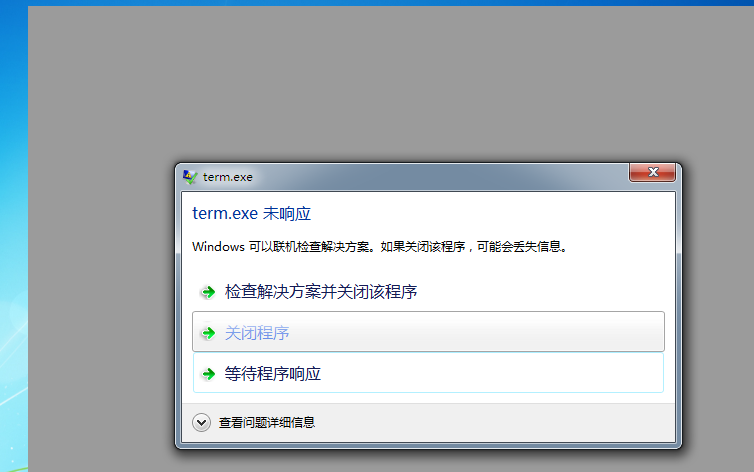Click the green arrow beside 检查解决方案并关闭该程序
The height and width of the screenshot is (472, 754).
pyautogui.click(x=208, y=292)
